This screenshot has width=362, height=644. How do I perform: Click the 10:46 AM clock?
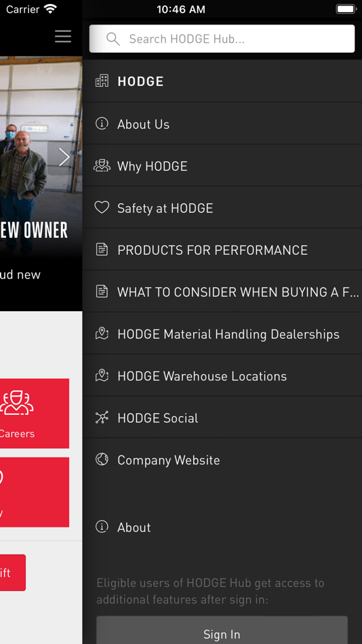click(181, 9)
